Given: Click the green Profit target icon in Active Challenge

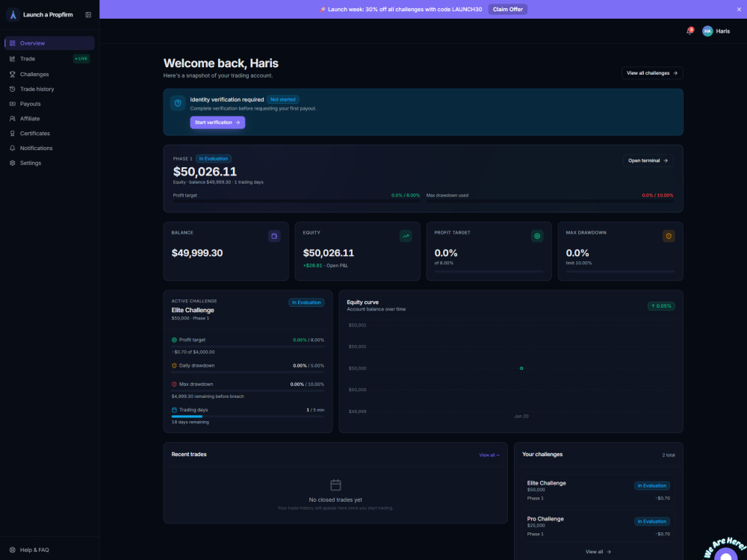Looking at the screenshot, I should coord(174,340).
